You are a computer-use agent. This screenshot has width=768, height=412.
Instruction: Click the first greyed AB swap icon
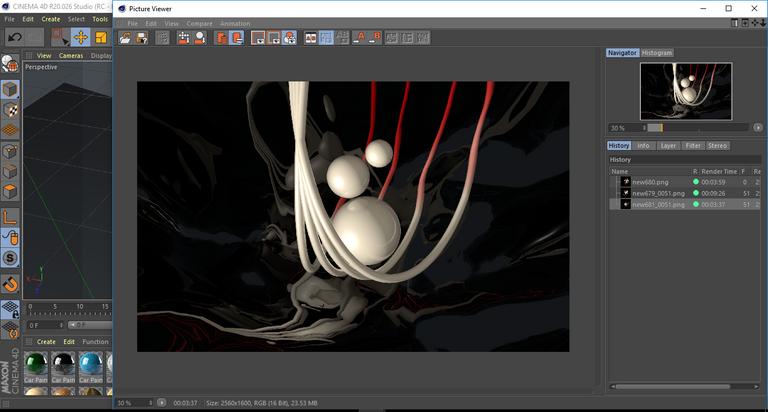391,38
